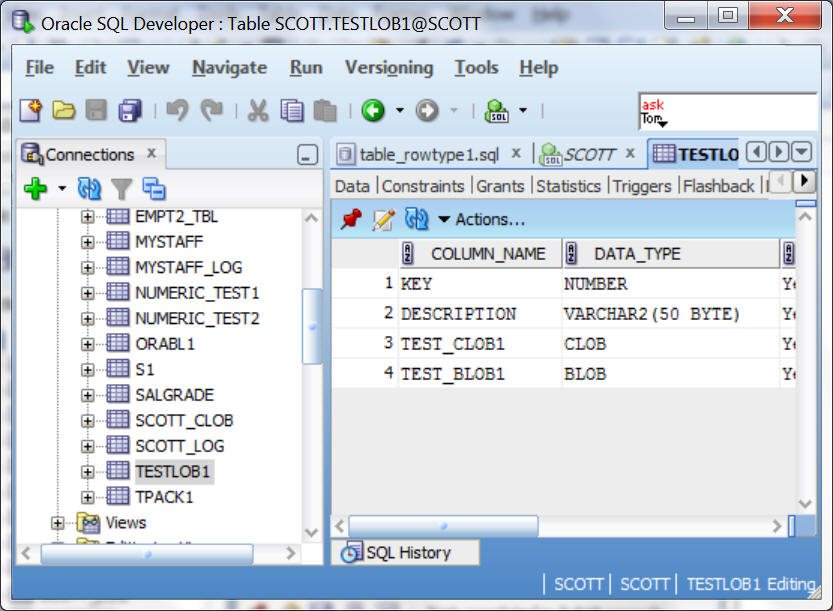The image size is (833, 611).
Task: Click the Copy toolbar icon
Action: click(x=292, y=111)
